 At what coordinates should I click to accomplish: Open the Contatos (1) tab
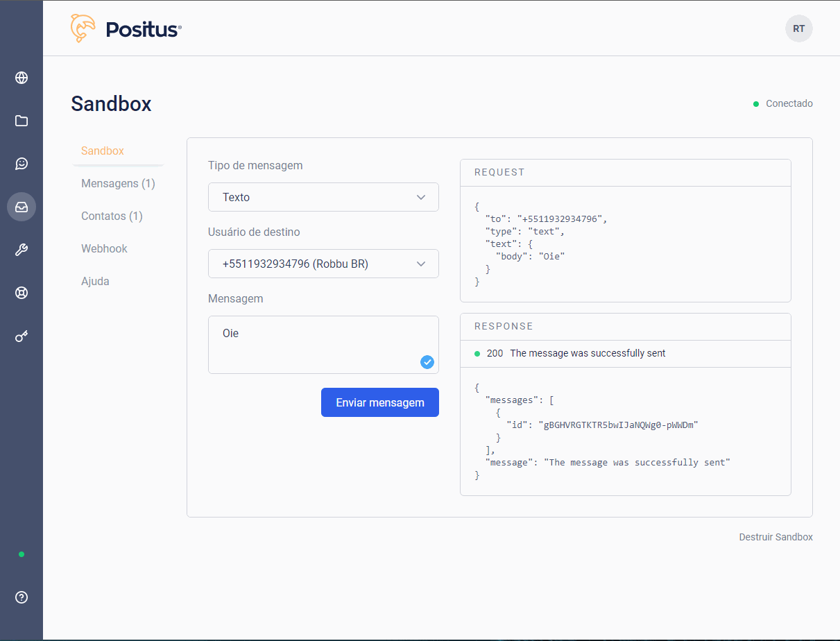[112, 216]
